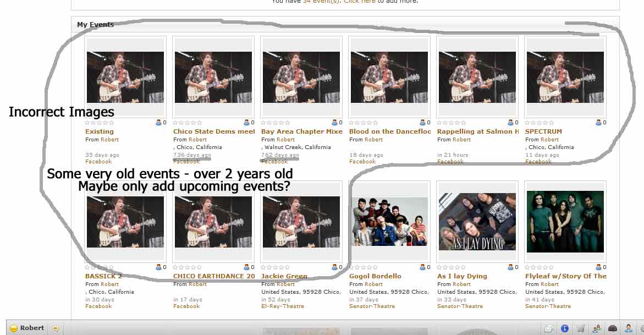Click attendee icon on Chico State Dems event
This screenshot has width=644, height=335.
pos(246,123)
